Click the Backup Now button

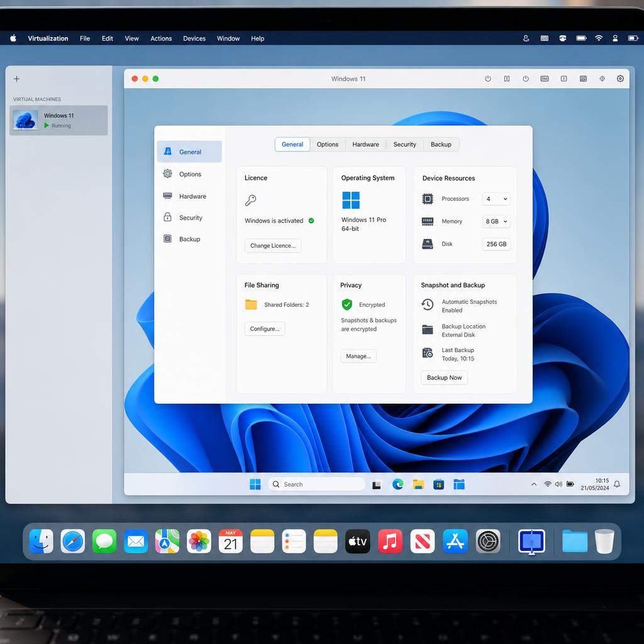[444, 377]
